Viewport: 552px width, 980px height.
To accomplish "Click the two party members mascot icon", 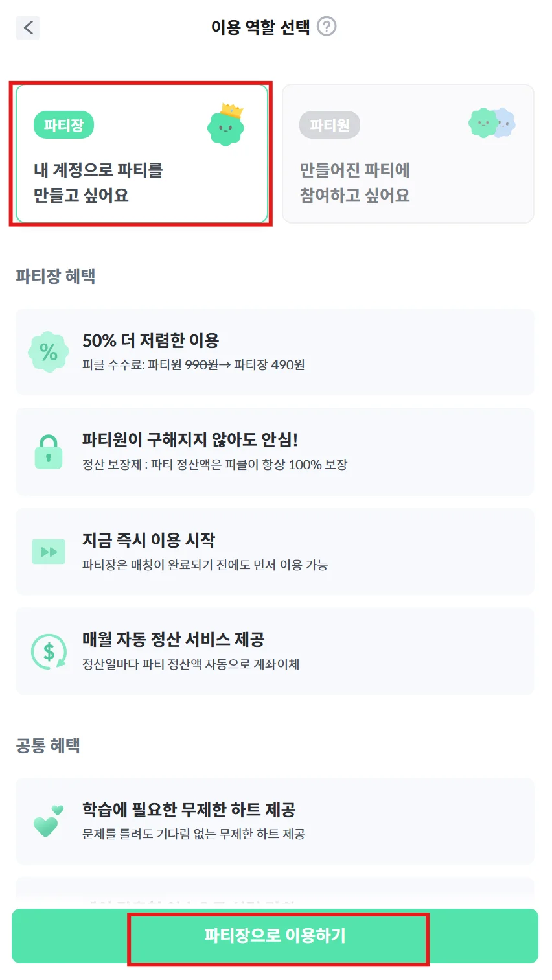I will [x=492, y=122].
